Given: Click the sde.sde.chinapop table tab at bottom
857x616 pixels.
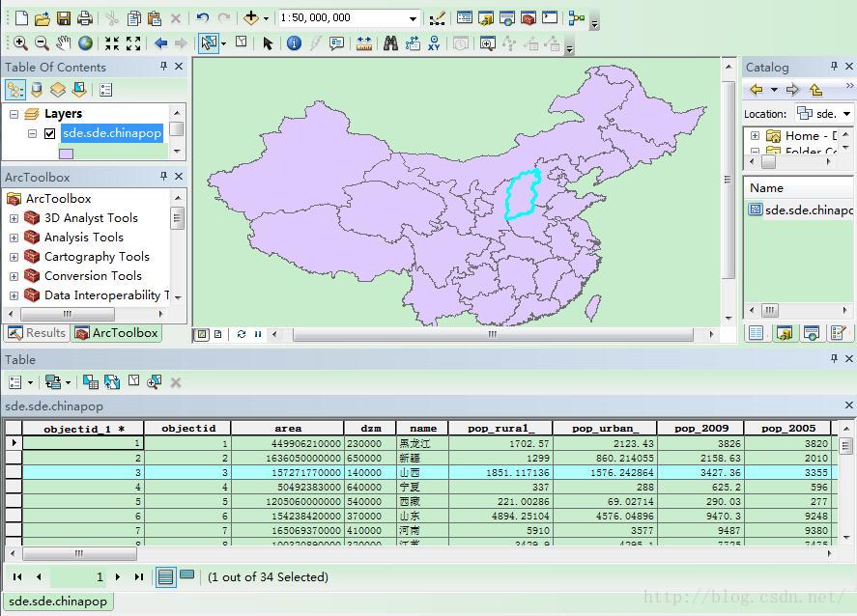Looking at the screenshot, I should click(58, 602).
